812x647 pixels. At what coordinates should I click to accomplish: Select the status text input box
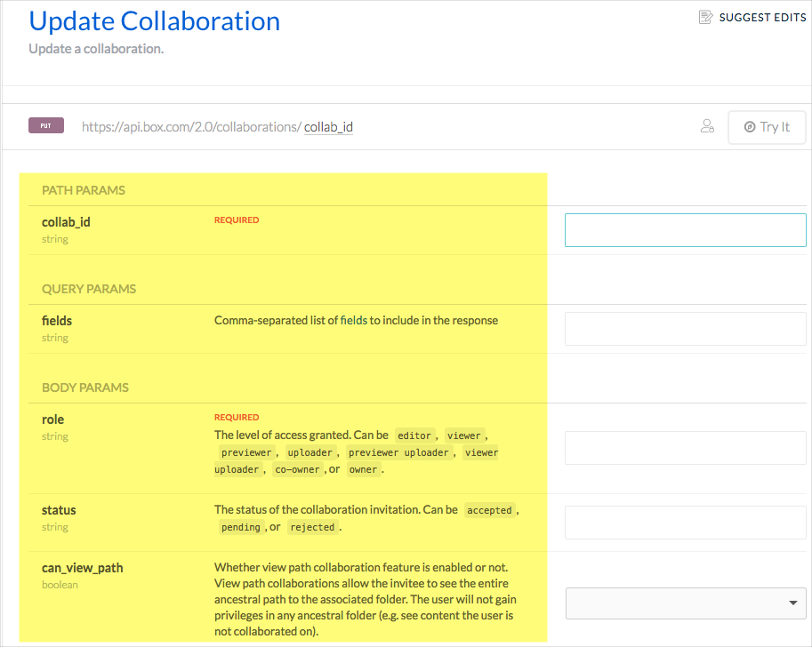[x=685, y=522]
